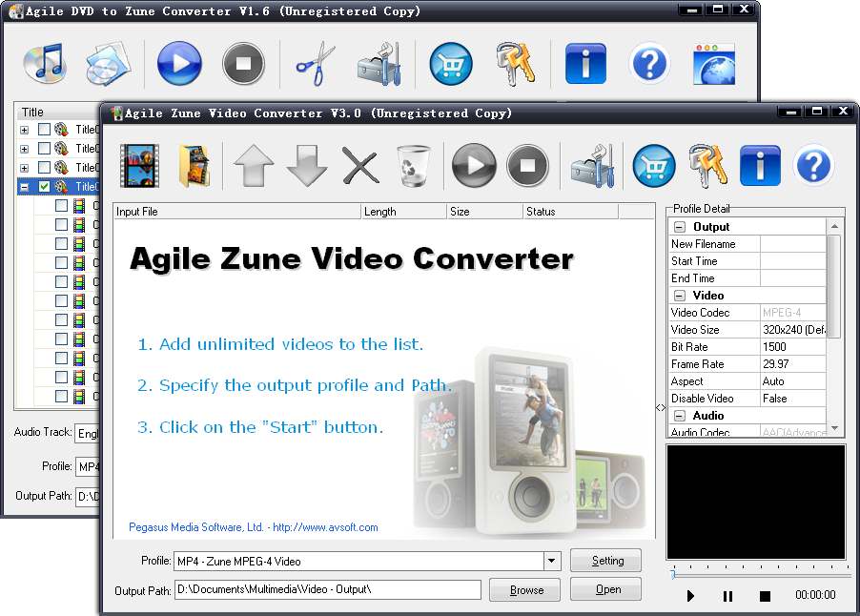
Task: Click the Bit Rate value 1500
Action: coord(792,347)
